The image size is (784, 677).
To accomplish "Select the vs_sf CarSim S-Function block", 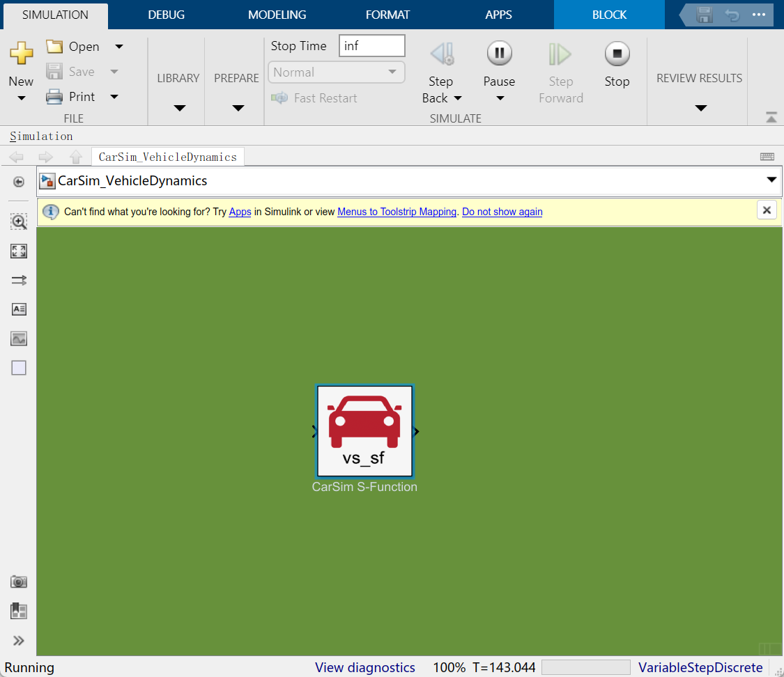I will (364, 431).
